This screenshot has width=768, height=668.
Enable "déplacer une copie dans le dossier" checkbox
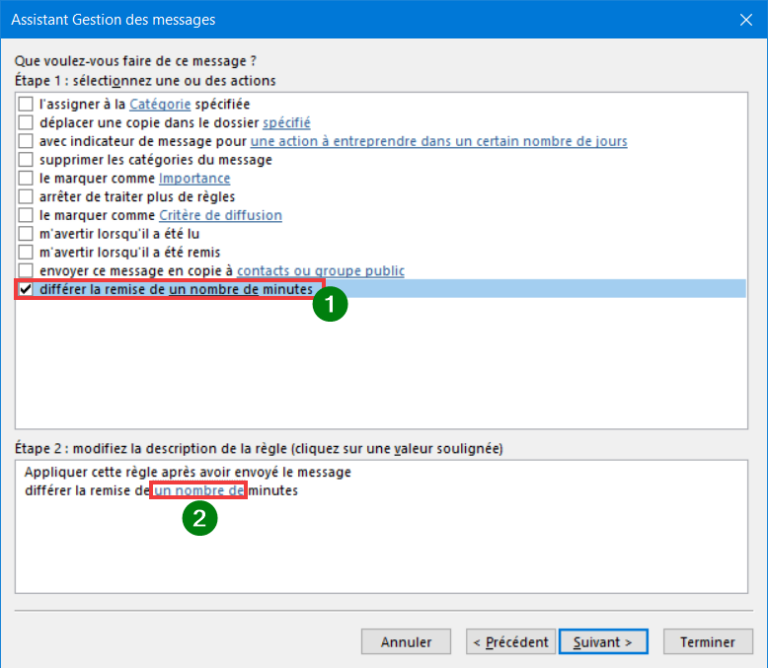(x=26, y=123)
